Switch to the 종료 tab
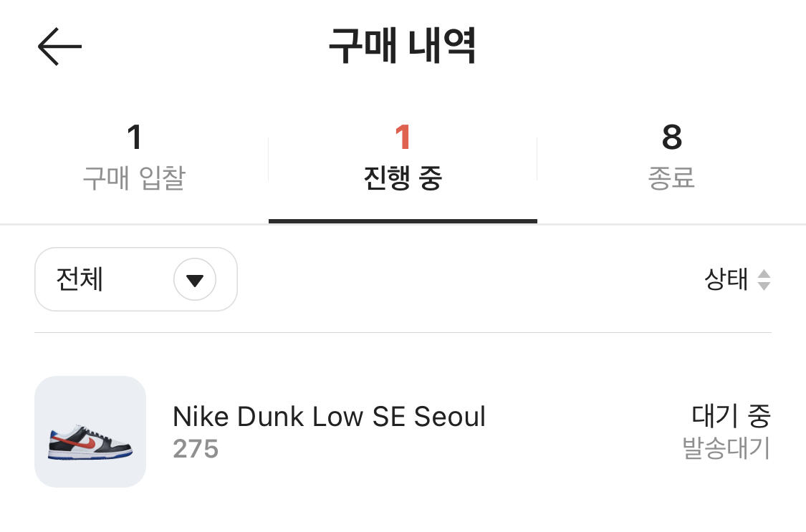 point(671,158)
